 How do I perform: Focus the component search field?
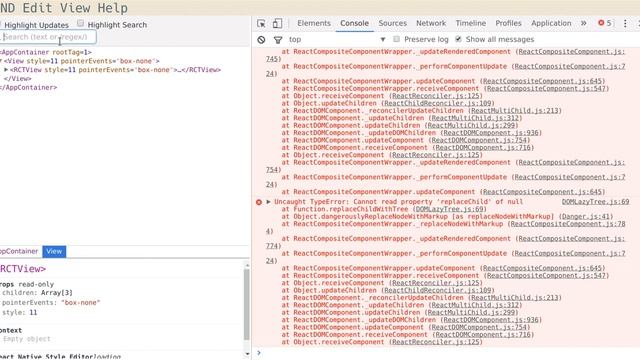[x=48, y=37]
